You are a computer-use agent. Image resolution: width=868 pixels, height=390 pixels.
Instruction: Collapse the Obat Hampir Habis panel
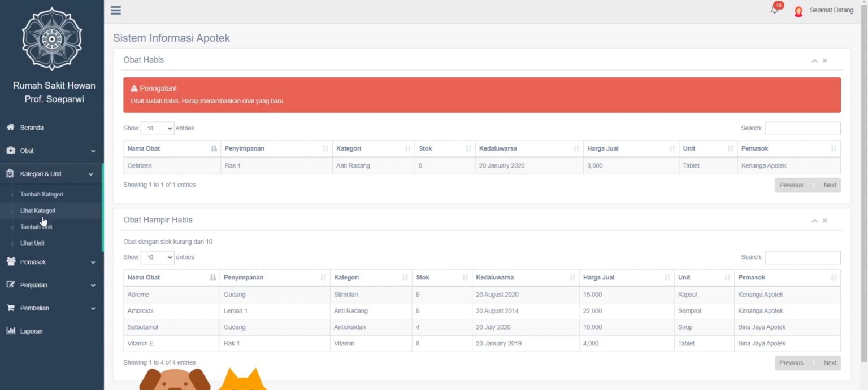click(x=814, y=221)
